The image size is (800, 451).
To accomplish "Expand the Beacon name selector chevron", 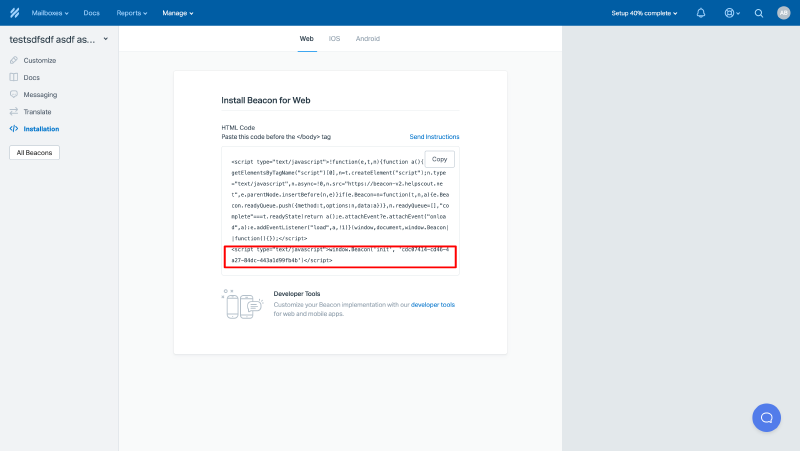I will [x=106, y=39].
